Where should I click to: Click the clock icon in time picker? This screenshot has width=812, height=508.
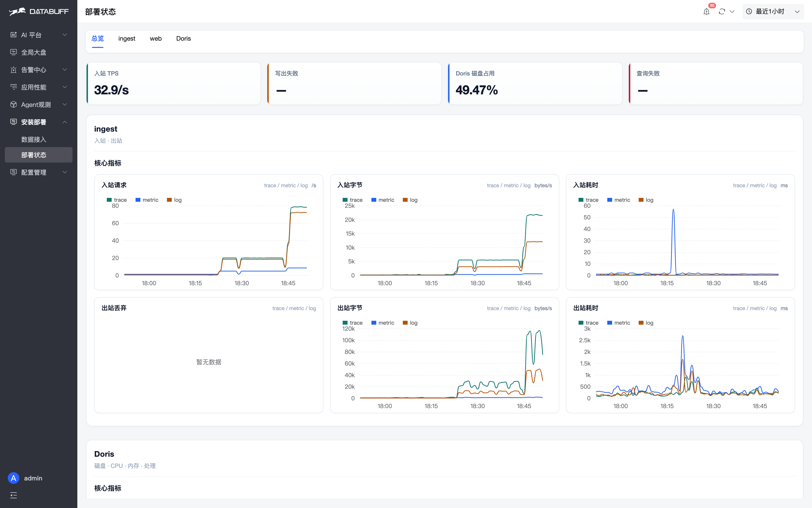pos(749,12)
